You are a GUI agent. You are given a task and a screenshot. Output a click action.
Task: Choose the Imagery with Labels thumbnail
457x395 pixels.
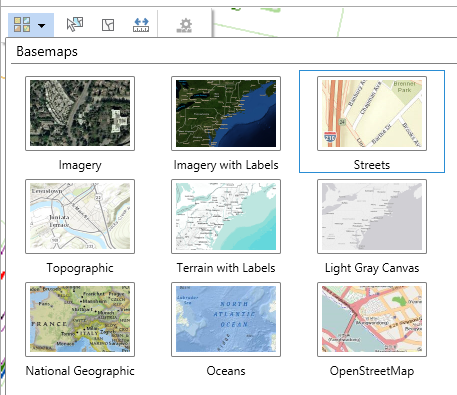click(226, 113)
